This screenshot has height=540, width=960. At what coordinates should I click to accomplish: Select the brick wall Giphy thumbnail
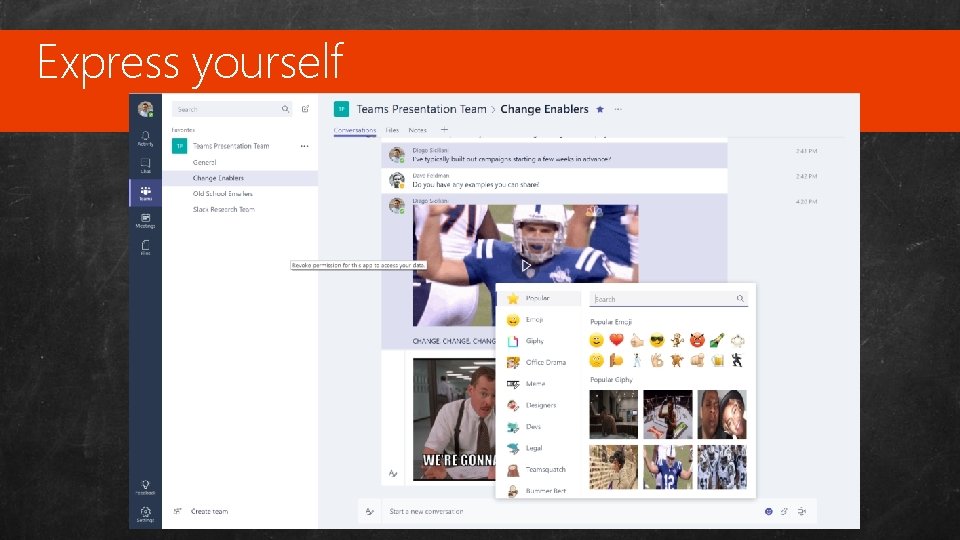tap(613, 467)
